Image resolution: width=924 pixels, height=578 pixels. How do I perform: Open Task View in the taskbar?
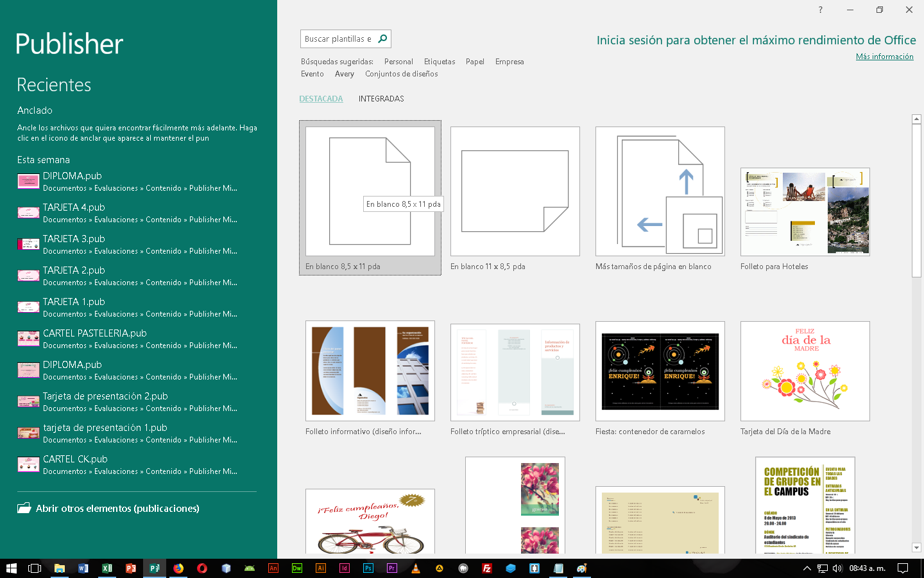coord(35,568)
